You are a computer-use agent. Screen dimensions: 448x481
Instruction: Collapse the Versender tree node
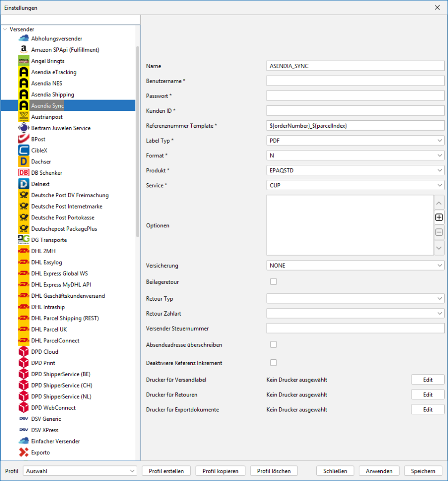pos(5,29)
